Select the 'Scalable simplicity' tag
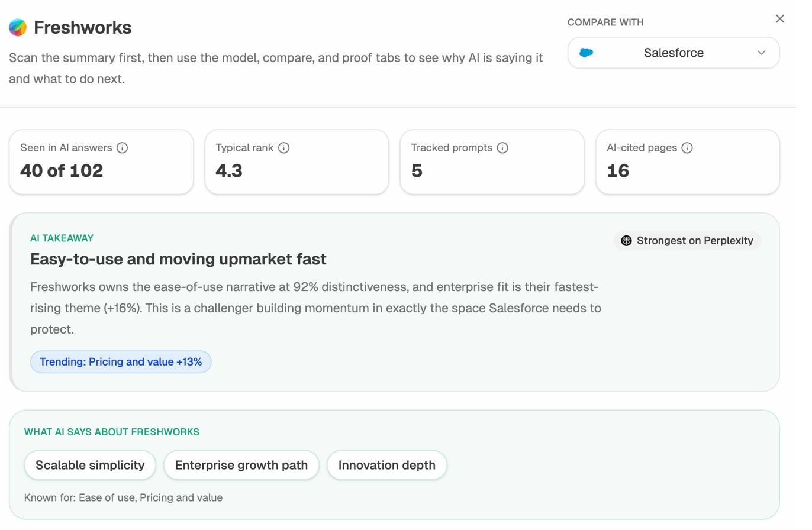The height and width of the screenshot is (530, 812). coord(90,465)
